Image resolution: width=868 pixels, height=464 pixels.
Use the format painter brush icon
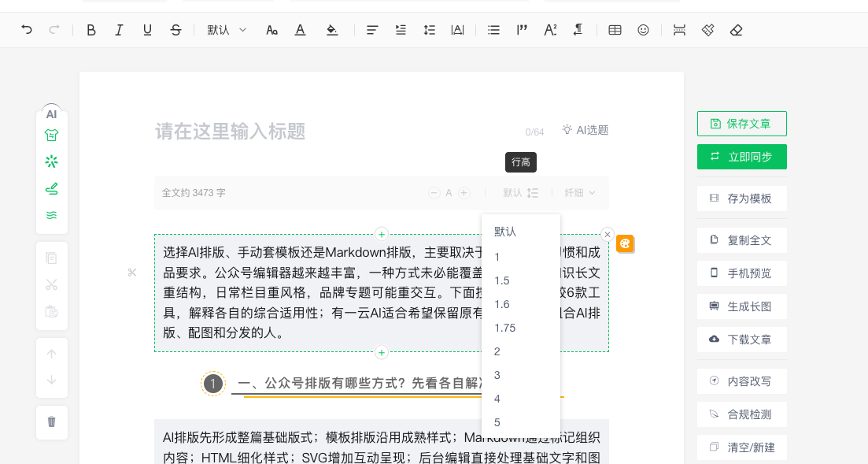(x=708, y=30)
